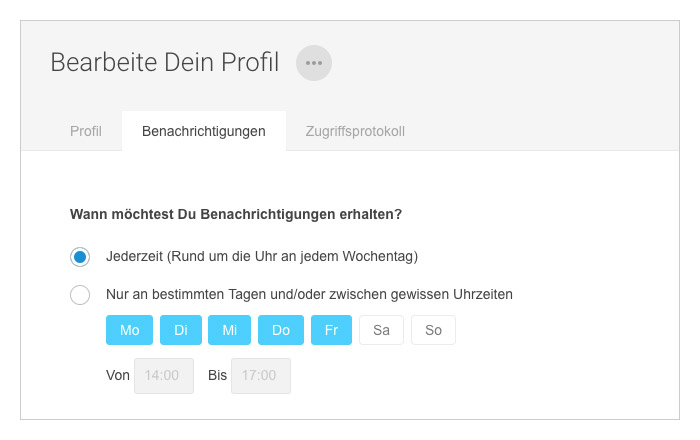700x440 pixels.
Task: Choose the 'Nur an bestimmten Tagen' radio button
Action: (80, 295)
